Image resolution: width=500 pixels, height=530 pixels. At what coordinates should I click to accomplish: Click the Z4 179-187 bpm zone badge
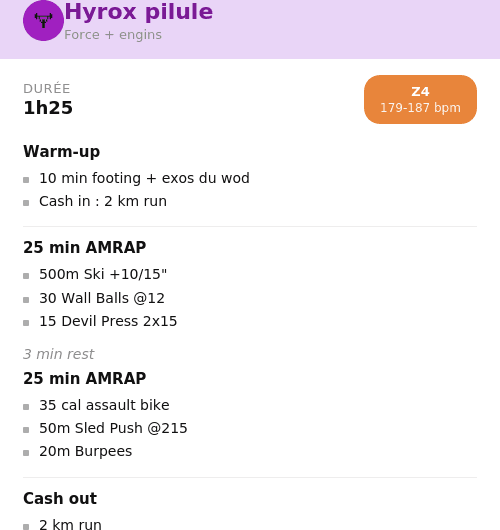click(x=420, y=99)
